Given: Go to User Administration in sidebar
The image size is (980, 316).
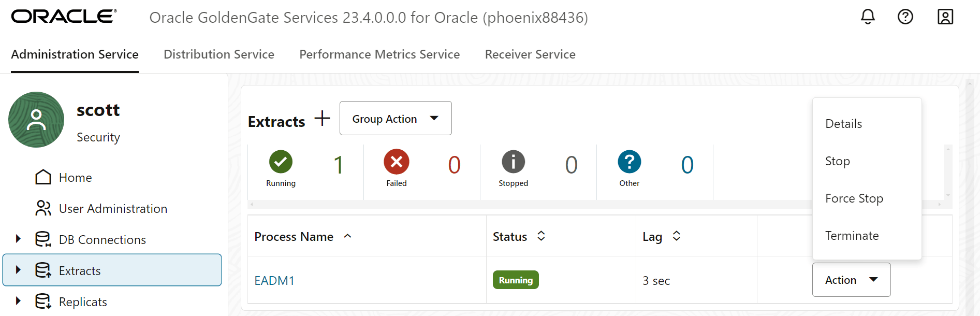Looking at the screenshot, I should [x=113, y=208].
